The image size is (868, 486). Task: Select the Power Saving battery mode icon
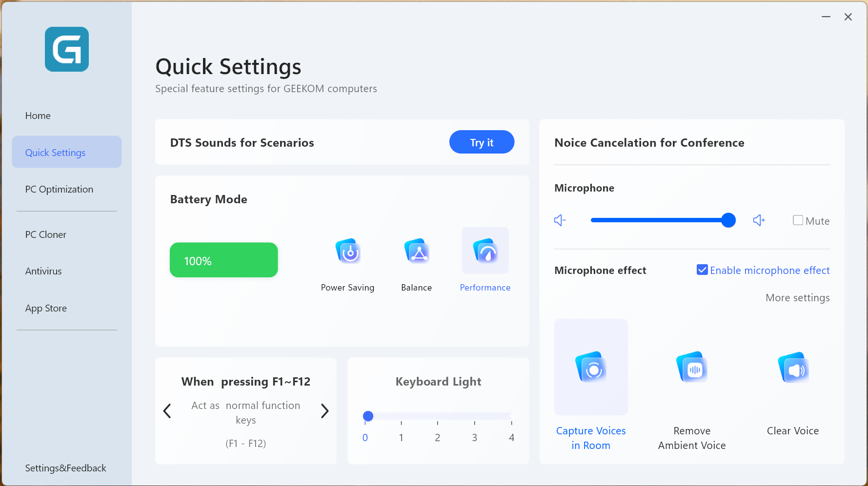[348, 252]
